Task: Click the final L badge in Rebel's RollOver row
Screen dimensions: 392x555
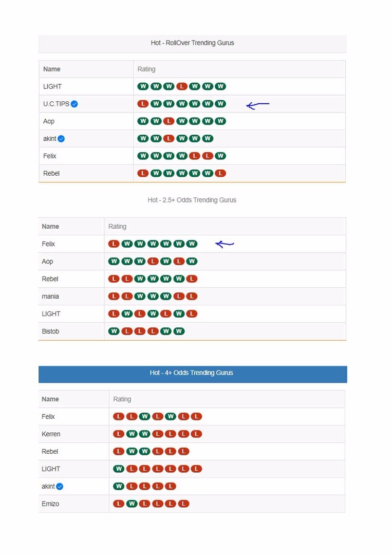Action: (x=220, y=173)
